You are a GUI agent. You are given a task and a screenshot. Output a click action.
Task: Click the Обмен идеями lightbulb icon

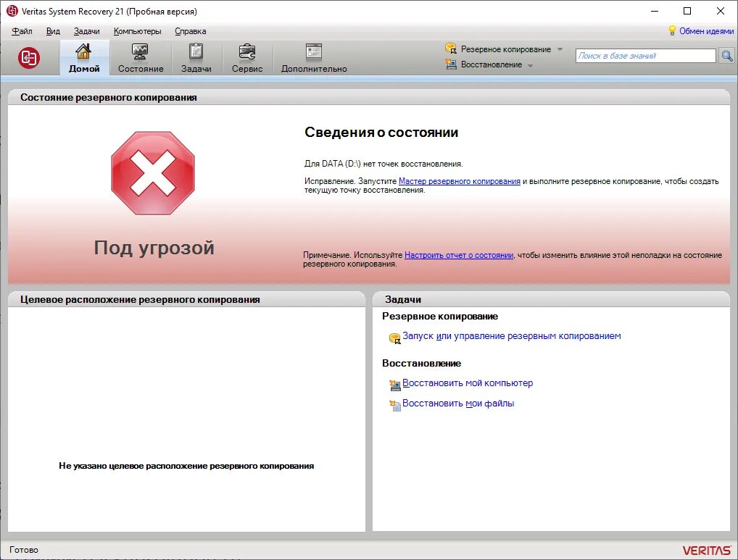click(x=674, y=30)
